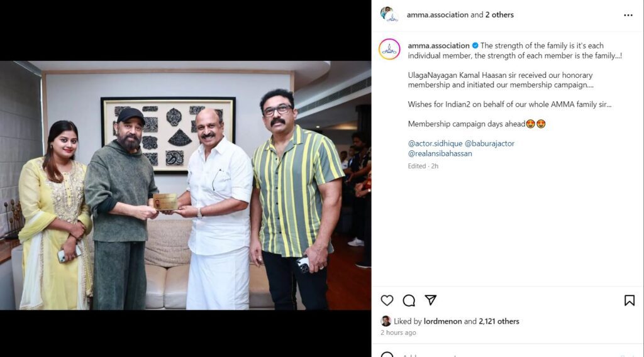The width and height of the screenshot is (644, 357).
Task: Save post with bookmark icon
Action: click(629, 300)
